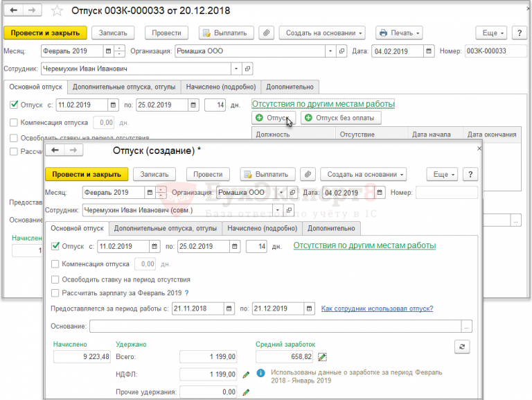Expand Создать на основании in main window
Screen dimensions: 532x400
322,33
